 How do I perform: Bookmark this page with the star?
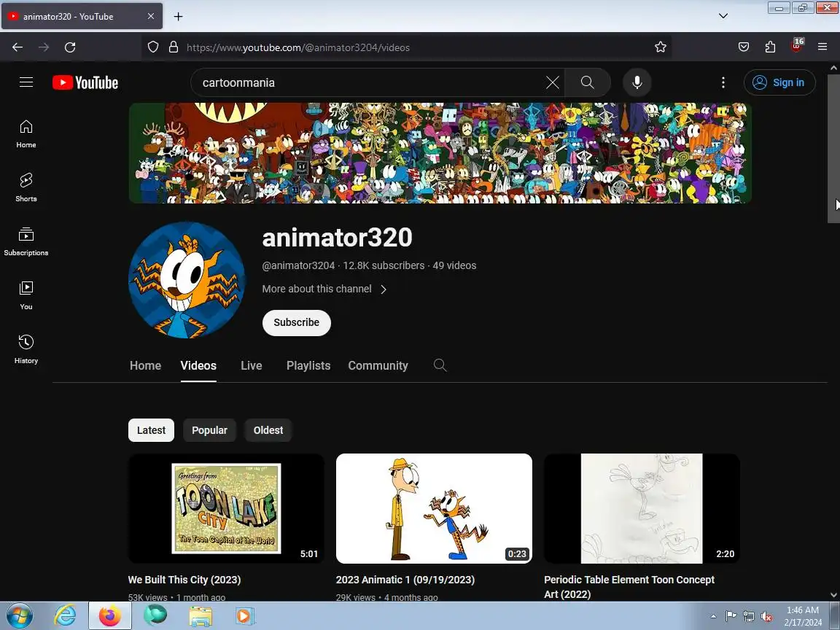pos(661,47)
